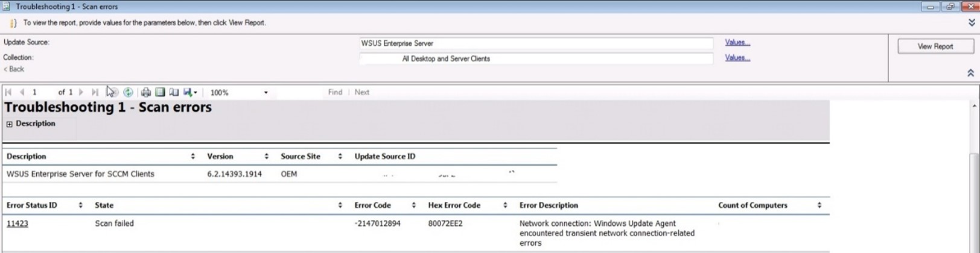Viewport: 980px width, 253px height.
Task: Select 'WSUS Enterprise Server for SCCM Clients' cell
Action: 80,174
